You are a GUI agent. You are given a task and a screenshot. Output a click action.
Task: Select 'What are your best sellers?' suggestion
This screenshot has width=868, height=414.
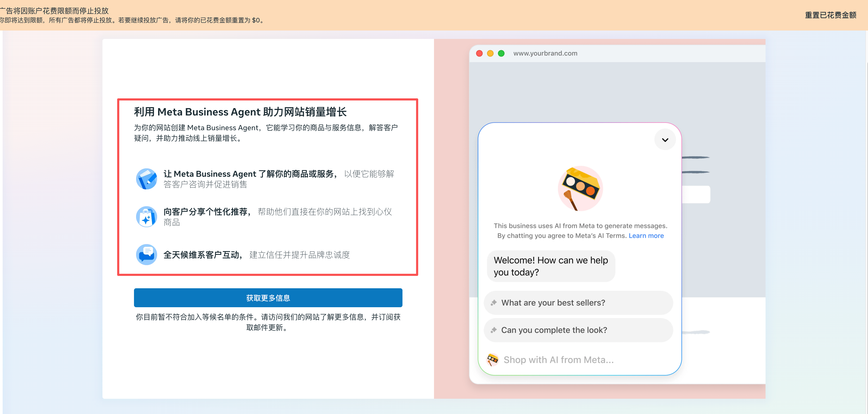point(578,303)
